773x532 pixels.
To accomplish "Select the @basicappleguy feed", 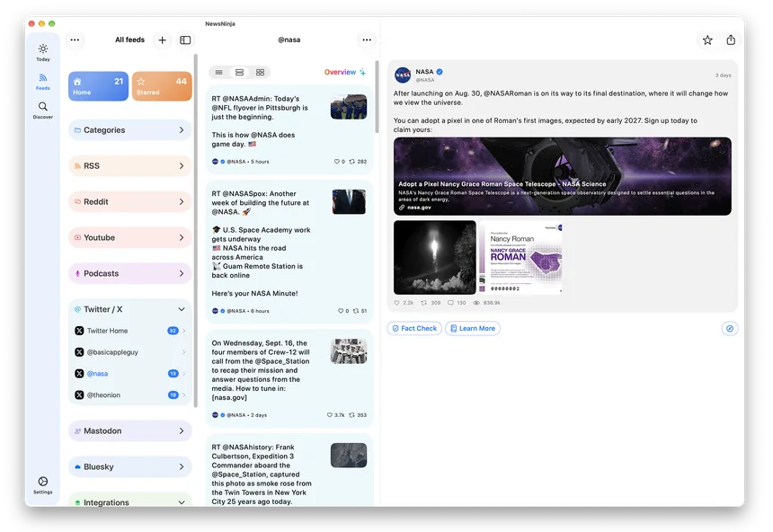I will [129, 352].
